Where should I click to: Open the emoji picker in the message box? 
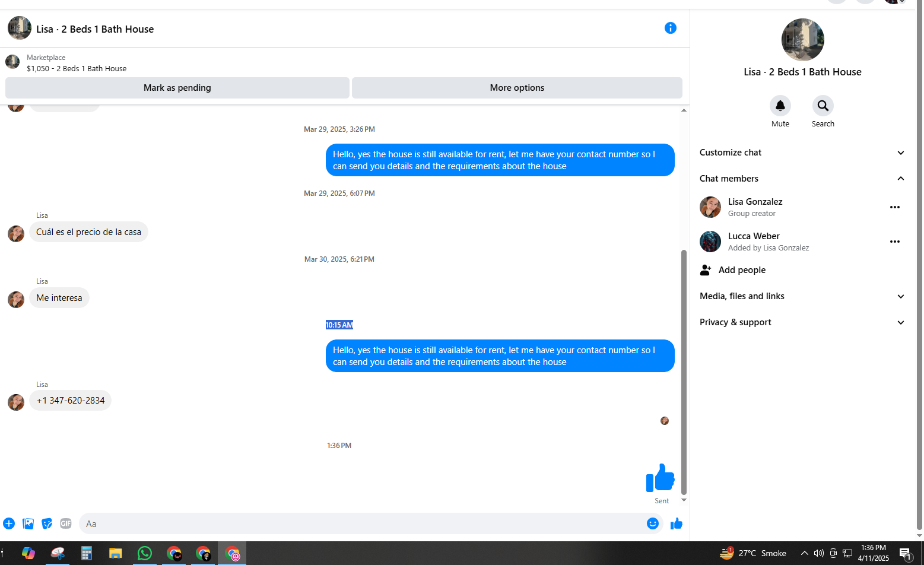click(x=653, y=523)
